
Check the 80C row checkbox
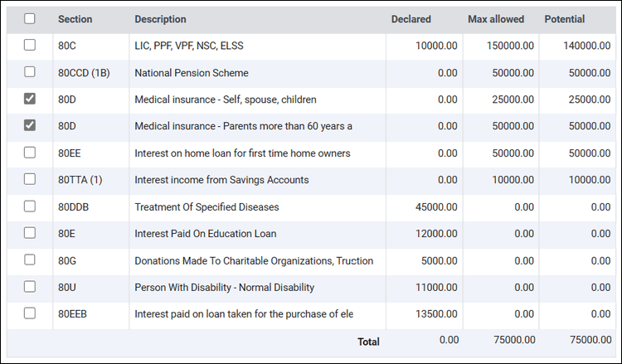(x=30, y=46)
